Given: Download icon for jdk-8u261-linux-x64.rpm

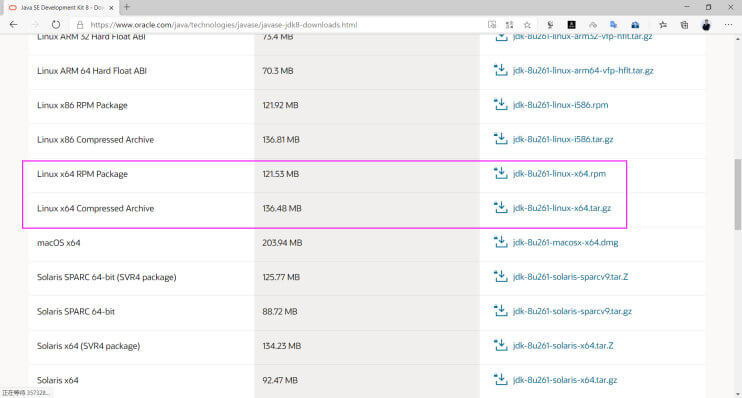Looking at the screenshot, I should pos(501,173).
